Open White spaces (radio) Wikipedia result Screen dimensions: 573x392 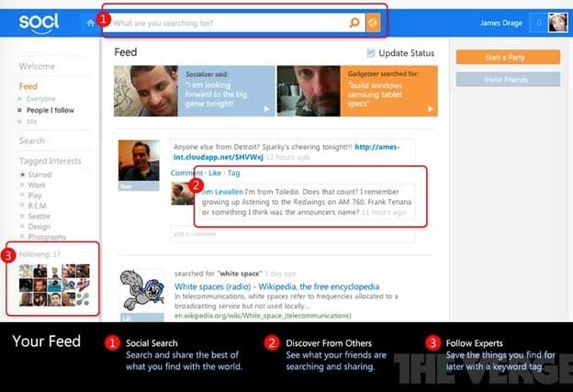point(276,286)
